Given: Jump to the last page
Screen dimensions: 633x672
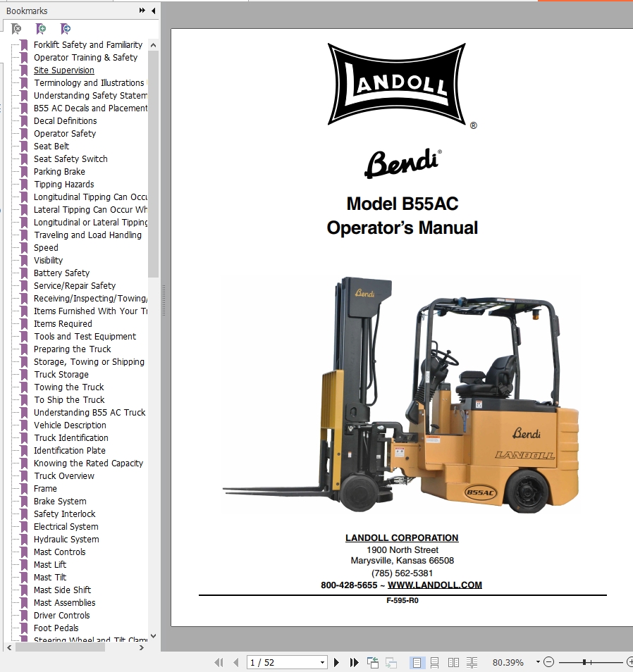Looking at the screenshot, I should tap(354, 663).
